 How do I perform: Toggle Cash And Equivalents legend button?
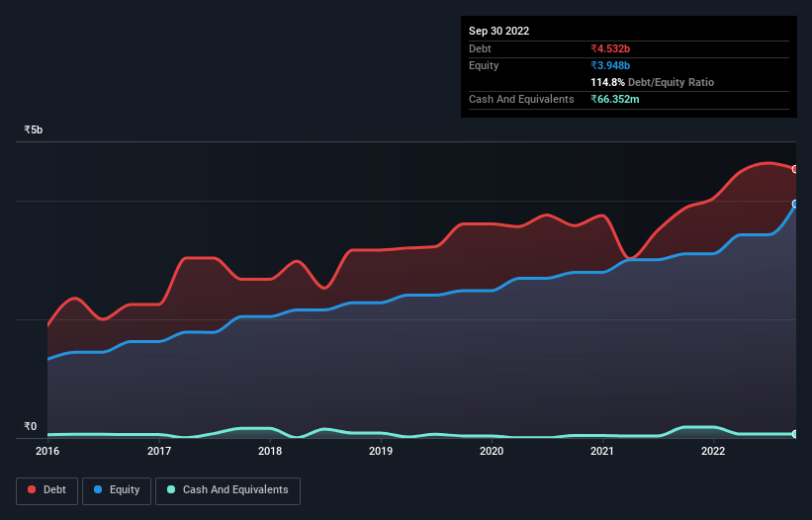pos(227,490)
